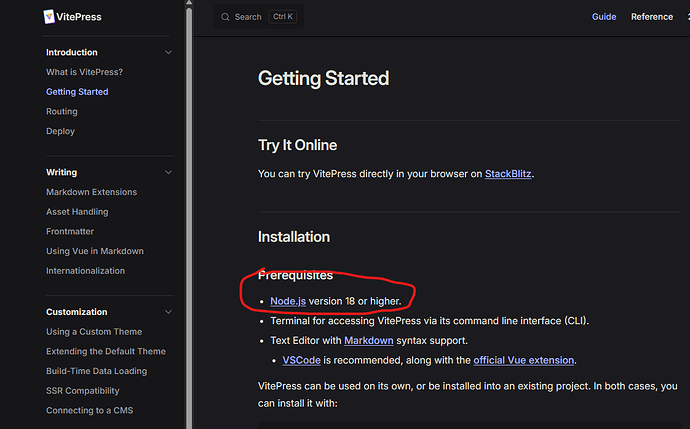This screenshot has height=429, width=690.
Task: Click the Prerequisites subheading
Action: [x=295, y=275]
